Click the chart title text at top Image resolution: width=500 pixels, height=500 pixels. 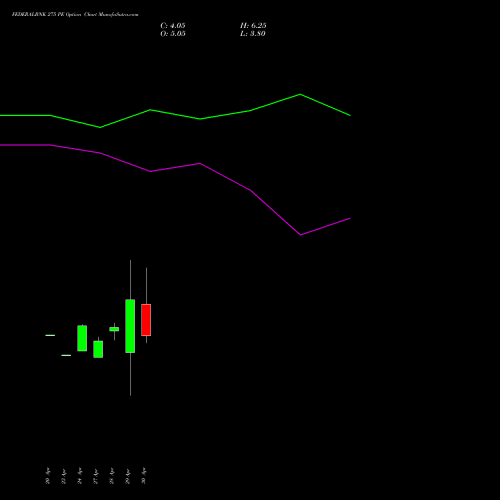[75, 15]
